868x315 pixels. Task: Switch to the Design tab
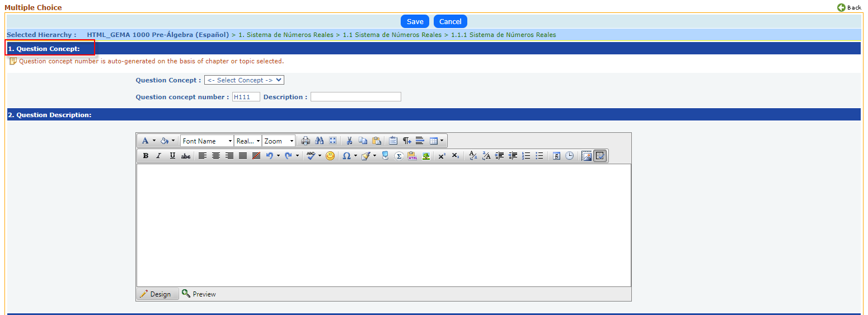[x=156, y=294]
